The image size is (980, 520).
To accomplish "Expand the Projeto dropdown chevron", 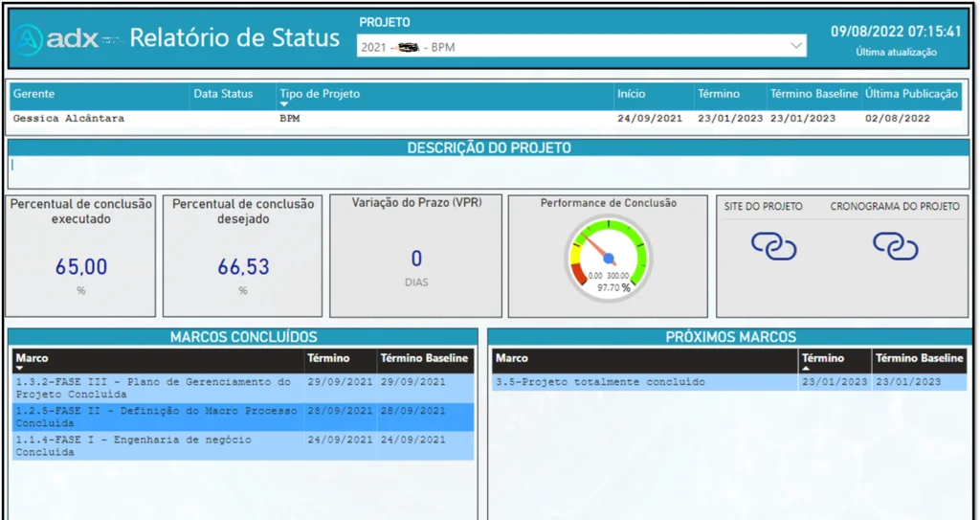I will coord(796,46).
